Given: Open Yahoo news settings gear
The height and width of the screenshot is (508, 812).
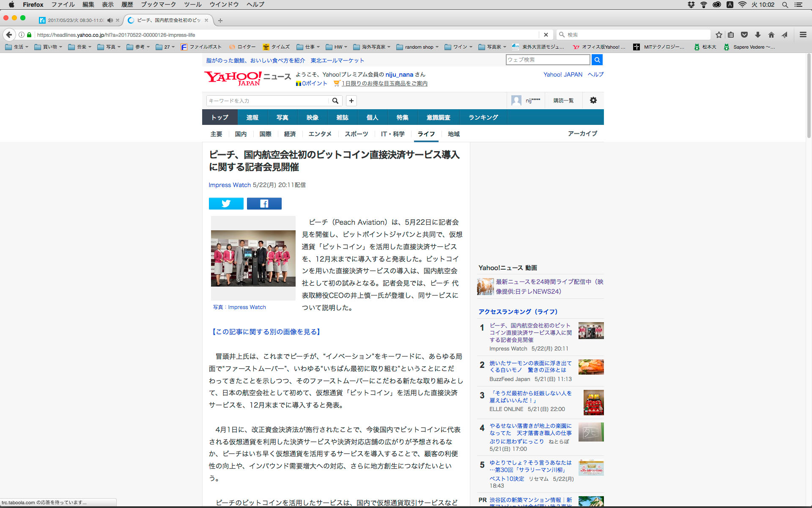Looking at the screenshot, I should [593, 100].
